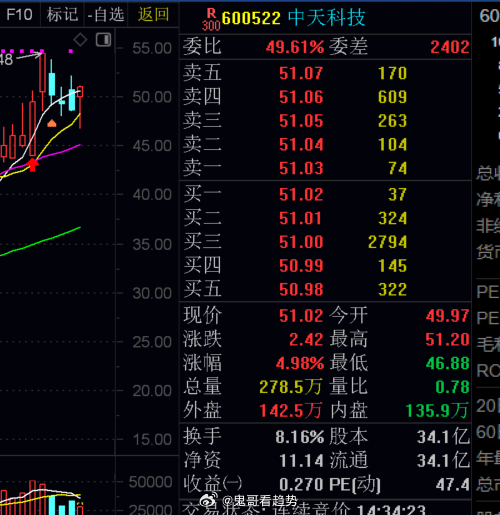Select sell-one price 51.03

(x=301, y=168)
